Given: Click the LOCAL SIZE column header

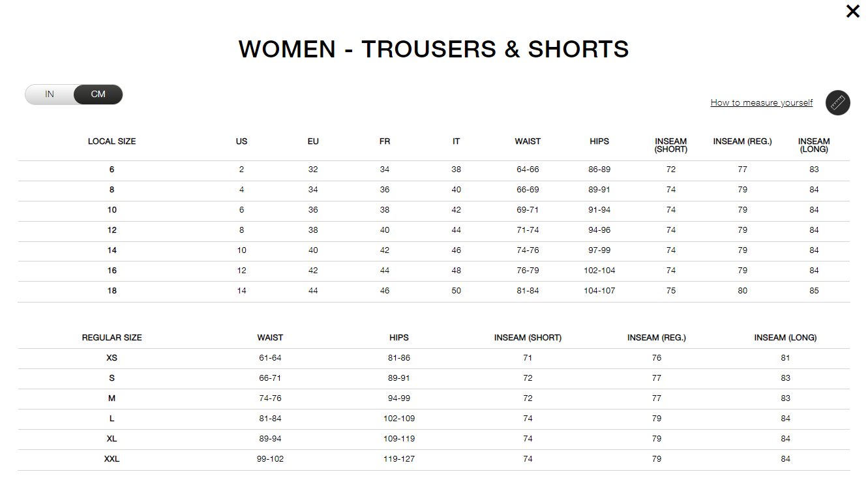Looking at the screenshot, I should tap(112, 141).
